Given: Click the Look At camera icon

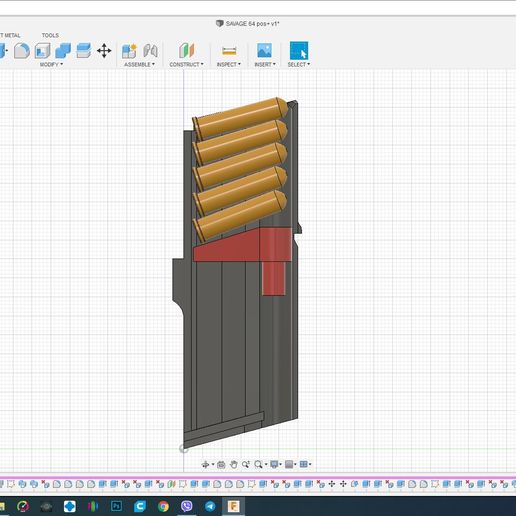Looking at the screenshot, I should click(221, 464).
